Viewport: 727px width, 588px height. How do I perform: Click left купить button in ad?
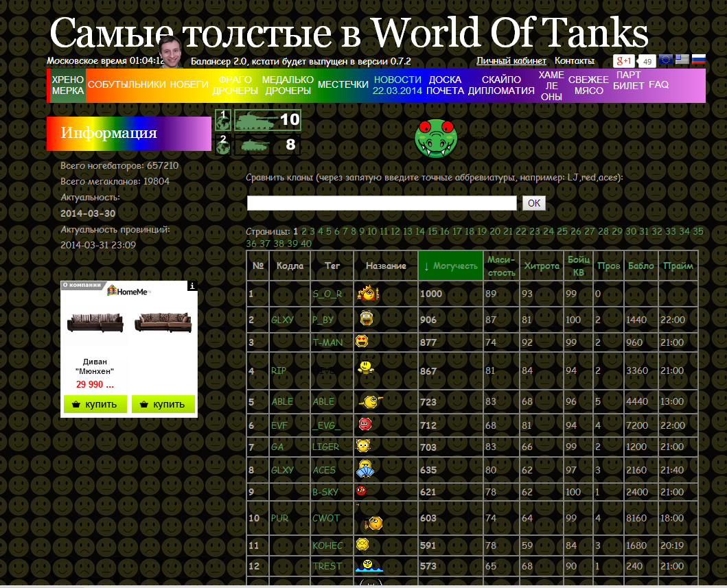[x=95, y=404]
